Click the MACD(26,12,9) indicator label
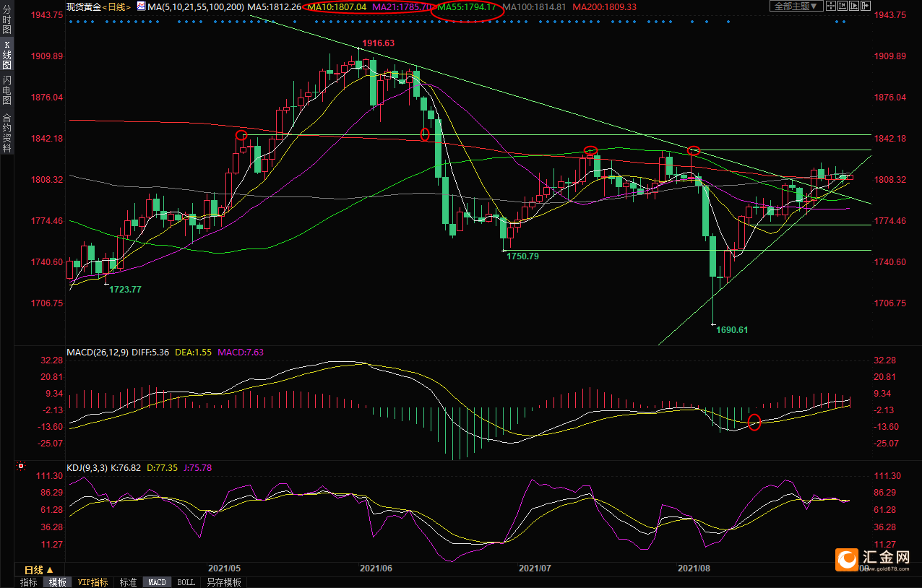This screenshot has width=922, height=588. click(x=98, y=353)
